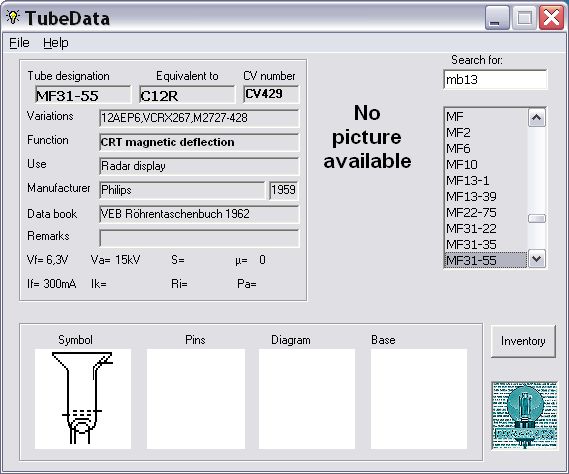Click the light bulb title bar icon
The height and width of the screenshot is (474, 569).
13,17
